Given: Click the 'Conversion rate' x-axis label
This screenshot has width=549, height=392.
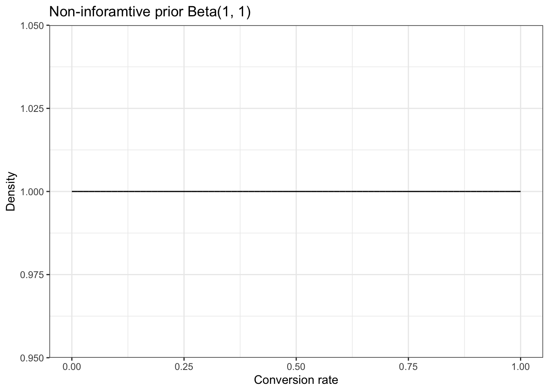Looking at the screenshot, I should (296, 380).
